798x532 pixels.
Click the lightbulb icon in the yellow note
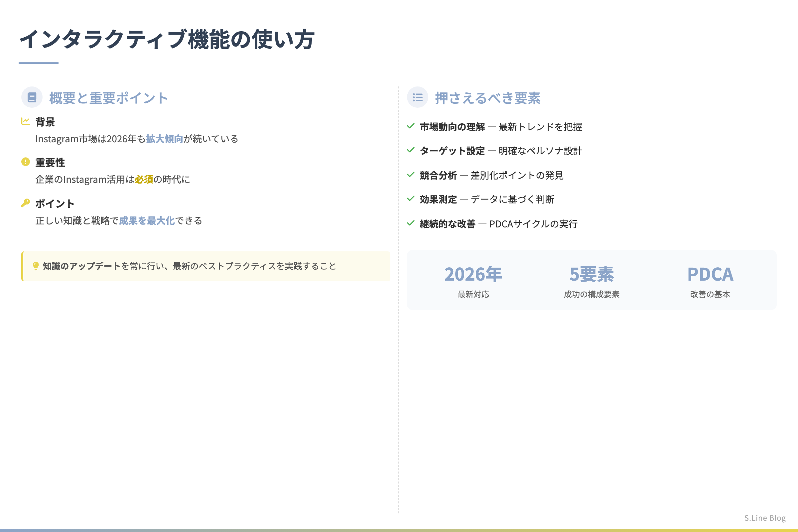[36, 266]
